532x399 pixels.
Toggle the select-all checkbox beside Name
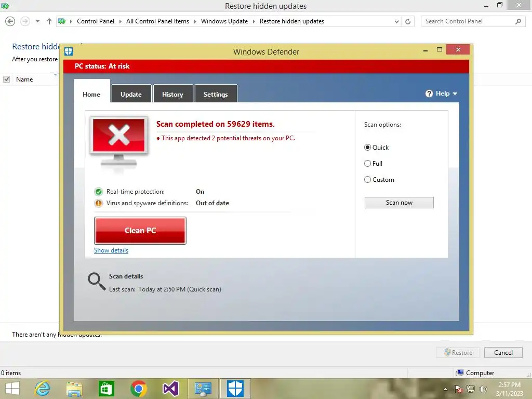(6, 79)
